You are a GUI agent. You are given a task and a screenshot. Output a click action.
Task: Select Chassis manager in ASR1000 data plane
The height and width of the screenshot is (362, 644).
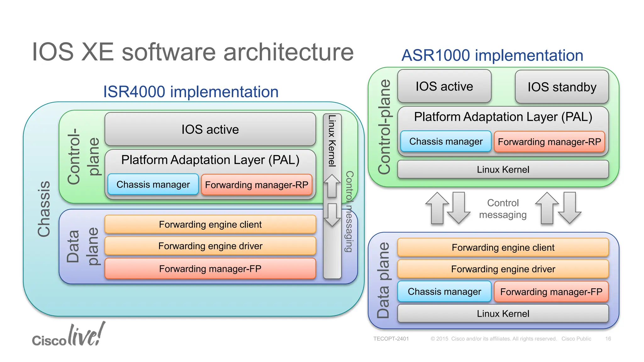coord(444,292)
